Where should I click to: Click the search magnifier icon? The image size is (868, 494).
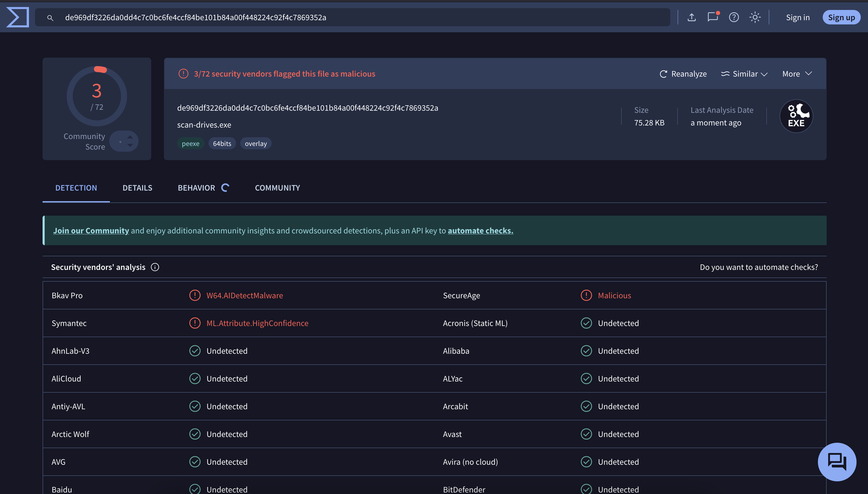[50, 17]
